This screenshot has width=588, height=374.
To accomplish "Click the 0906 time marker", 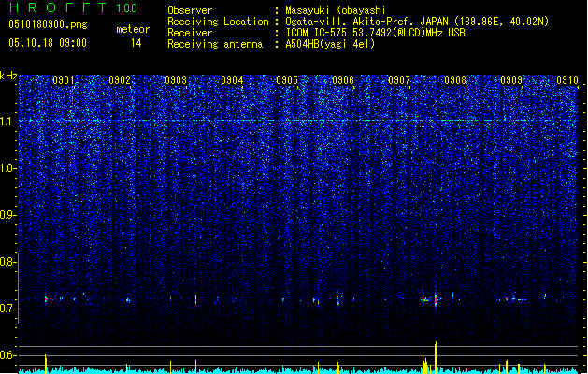I will [x=343, y=80].
